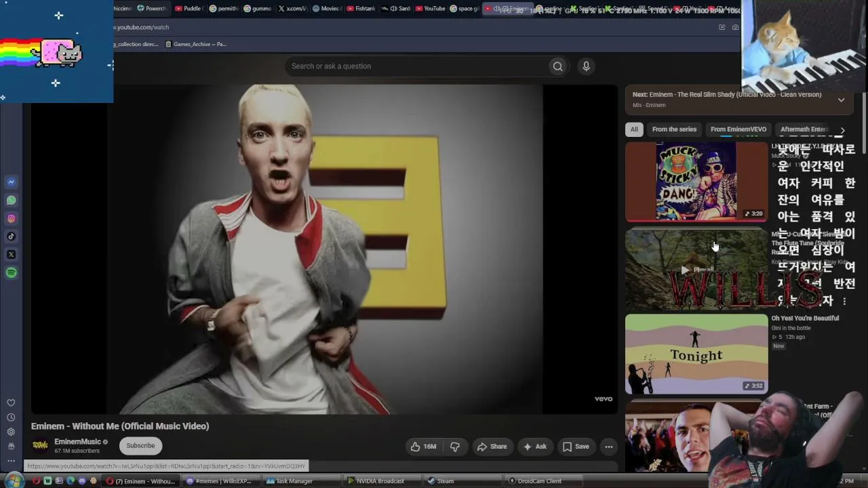Image resolution: width=868 pixels, height=488 pixels.
Task: Click the EminemMusic channel avatar
Action: coord(40,445)
